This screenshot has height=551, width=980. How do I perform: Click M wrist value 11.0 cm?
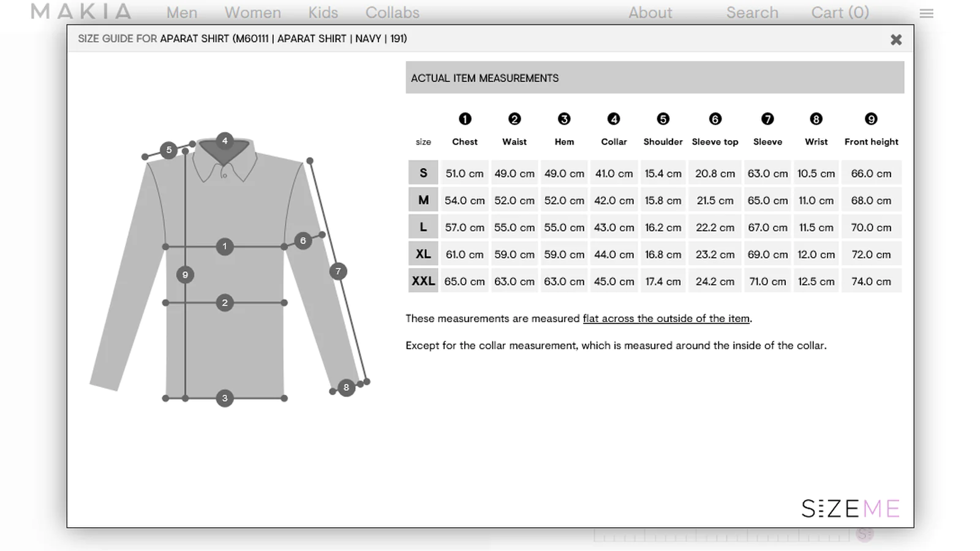pos(816,200)
